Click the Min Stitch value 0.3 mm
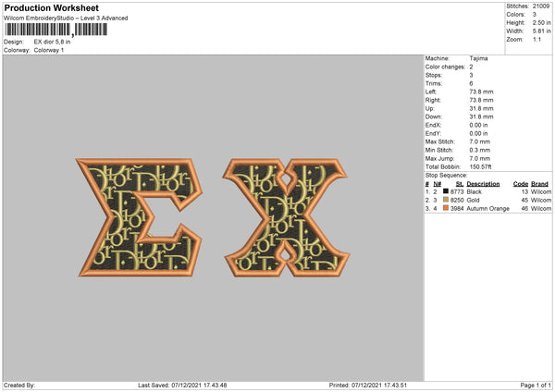 tap(480, 151)
